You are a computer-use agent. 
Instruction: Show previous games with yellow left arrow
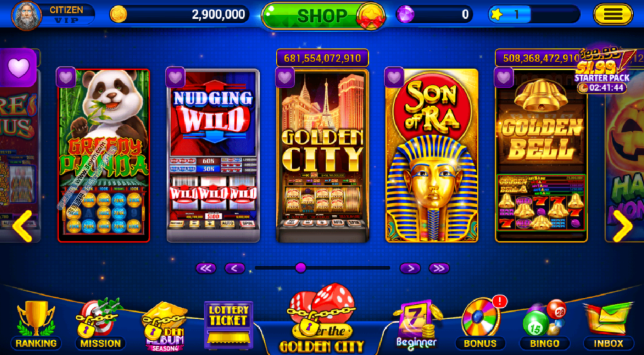(22, 226)
